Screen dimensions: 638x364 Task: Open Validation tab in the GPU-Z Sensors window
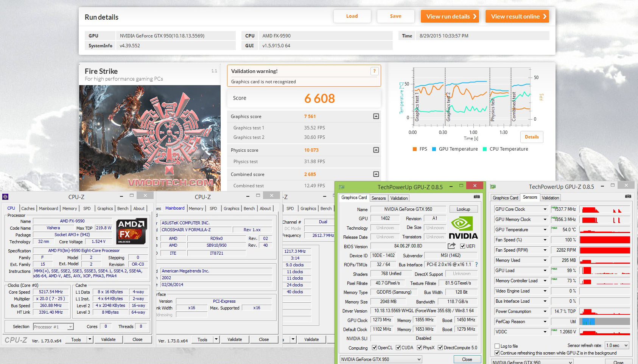tap(550, 198)
